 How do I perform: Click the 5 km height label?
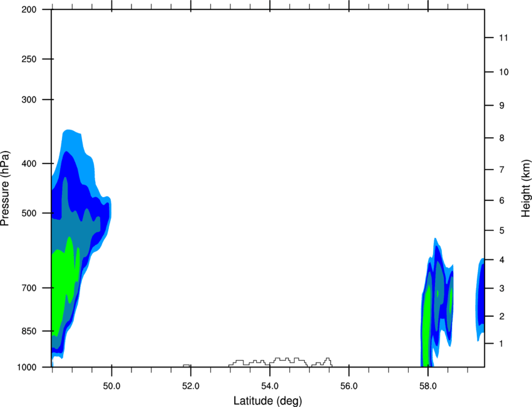pyautogui.click(x=502, y=231)
